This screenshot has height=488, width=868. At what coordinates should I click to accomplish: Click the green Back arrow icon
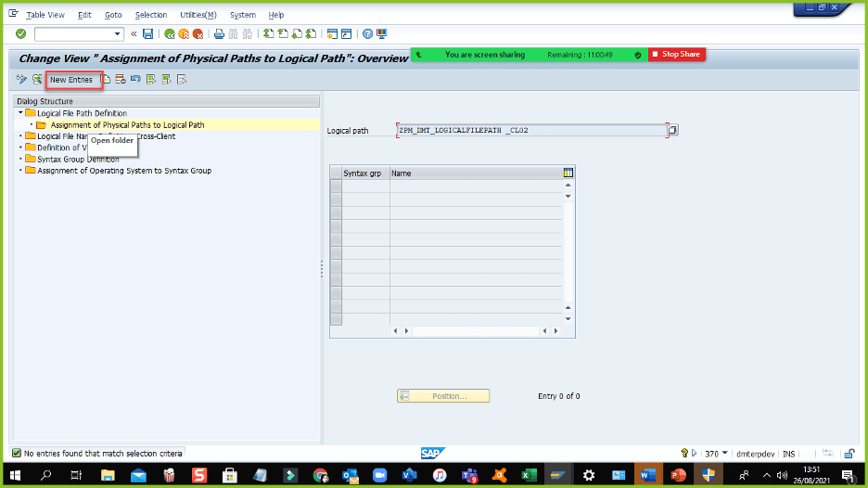tap(170, 34)
